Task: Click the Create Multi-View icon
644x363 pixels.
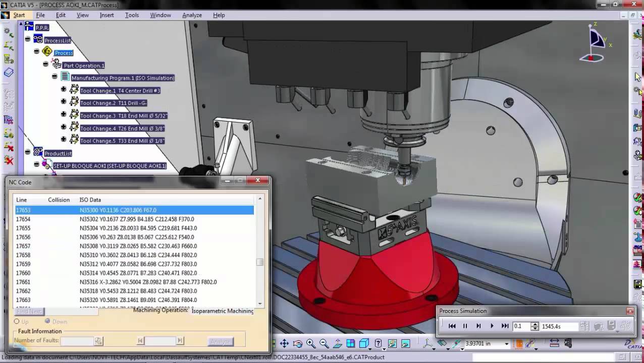Action: point(351,344)
